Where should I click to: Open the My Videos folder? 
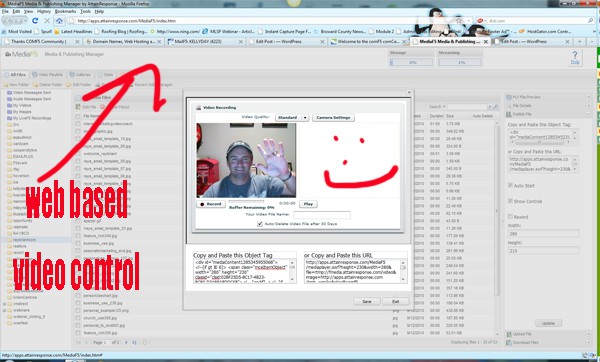pos(22,105)
